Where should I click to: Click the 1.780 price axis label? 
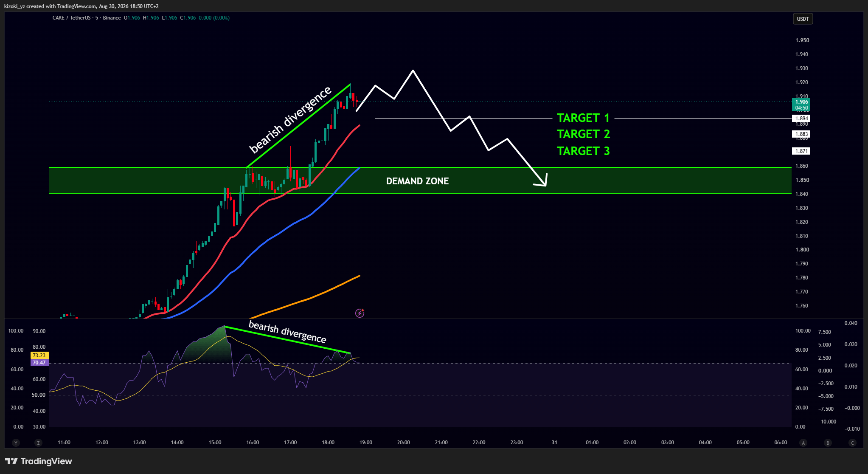(x=802, y=278)
